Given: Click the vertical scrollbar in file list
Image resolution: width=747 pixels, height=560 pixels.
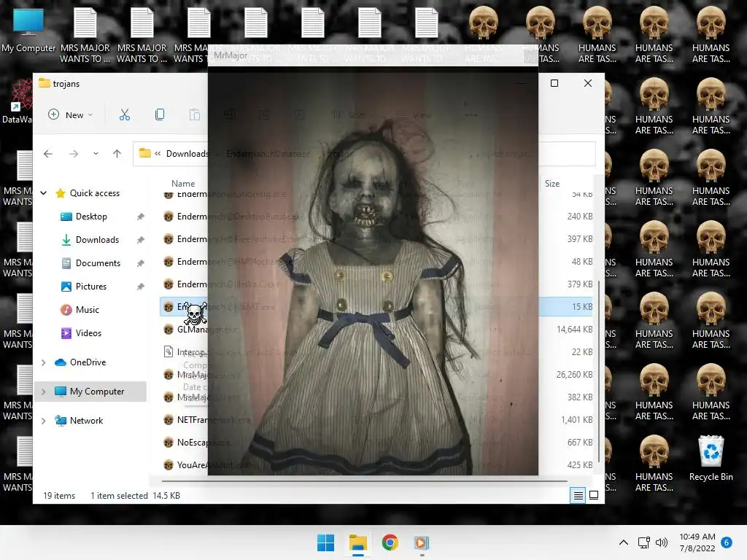Looking at the screenshot, I should coord(598,371).
